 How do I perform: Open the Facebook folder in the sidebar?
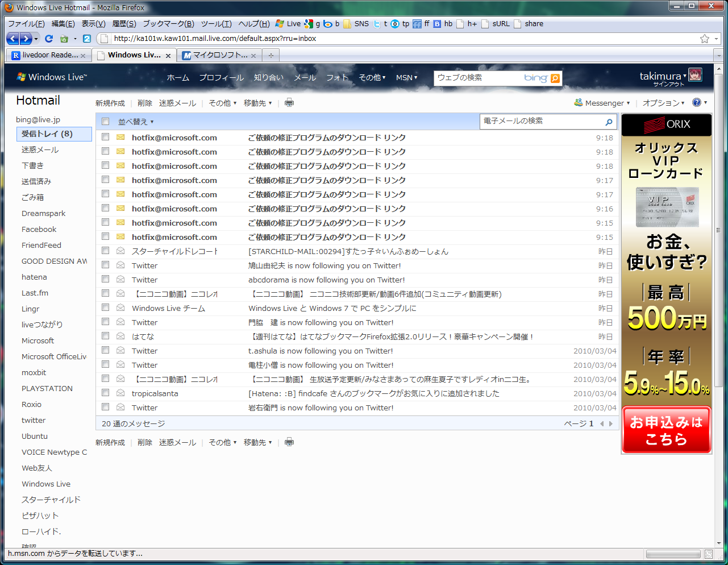click(39, 229)
